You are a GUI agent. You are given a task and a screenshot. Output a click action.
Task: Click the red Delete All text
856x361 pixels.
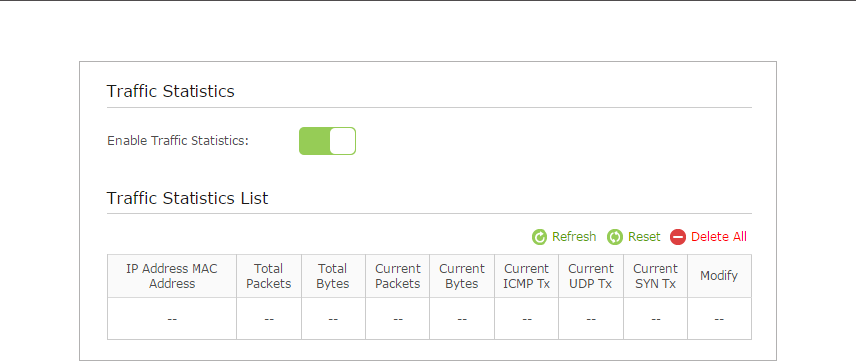pyautogui.click(x=718, y=236)
